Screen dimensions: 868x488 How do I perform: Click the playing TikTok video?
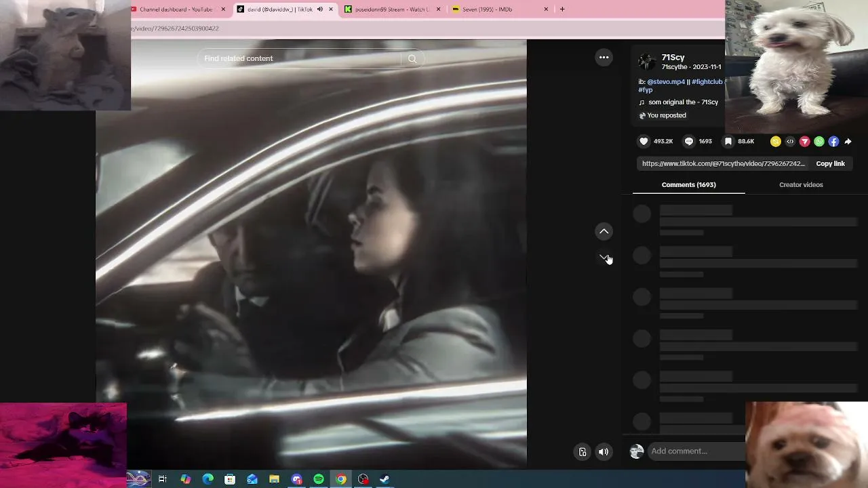pyautogui.click(x=311, y=254)
